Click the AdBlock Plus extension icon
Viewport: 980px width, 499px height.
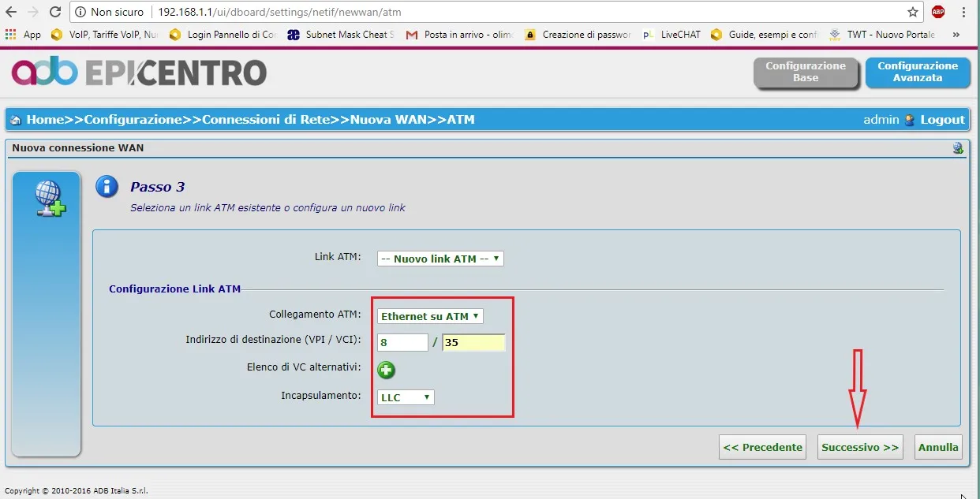[x=937, y=12]
